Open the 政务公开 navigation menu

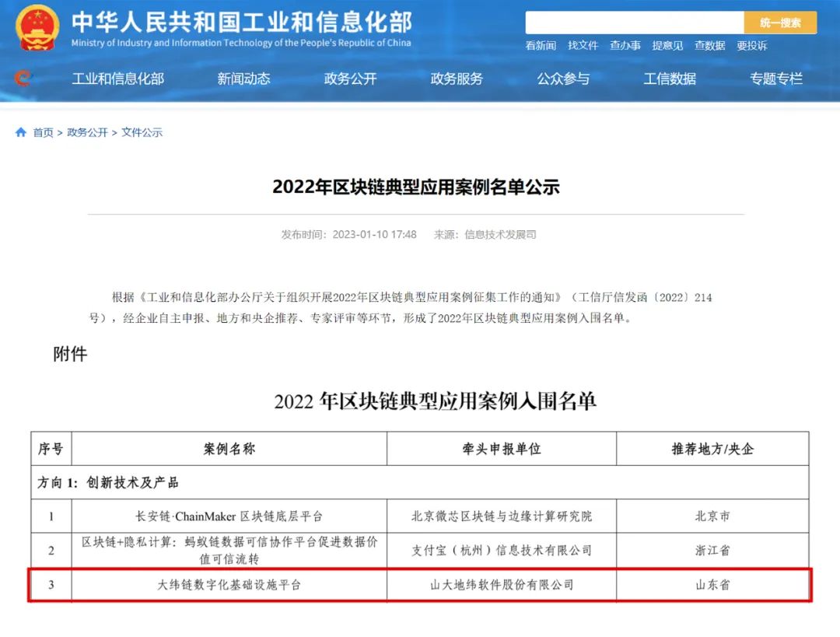point(350,79)
